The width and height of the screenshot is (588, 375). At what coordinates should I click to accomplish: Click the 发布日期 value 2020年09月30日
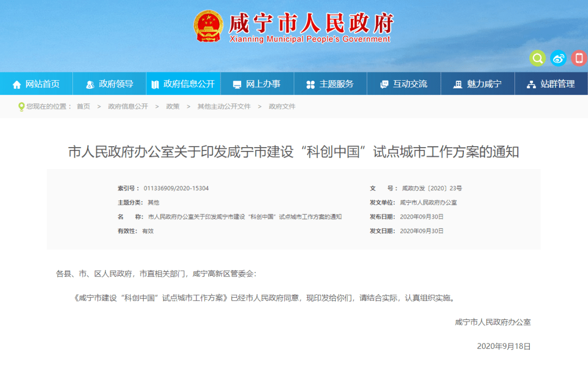pos(421,217)
